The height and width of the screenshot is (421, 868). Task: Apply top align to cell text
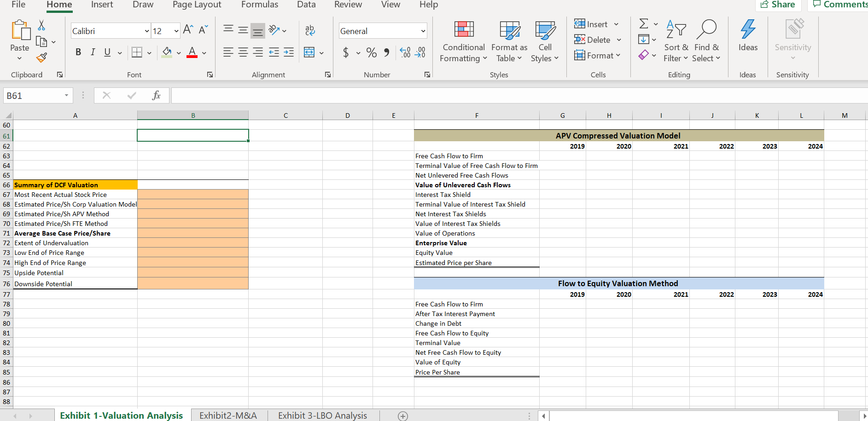(x=228, y=30)
